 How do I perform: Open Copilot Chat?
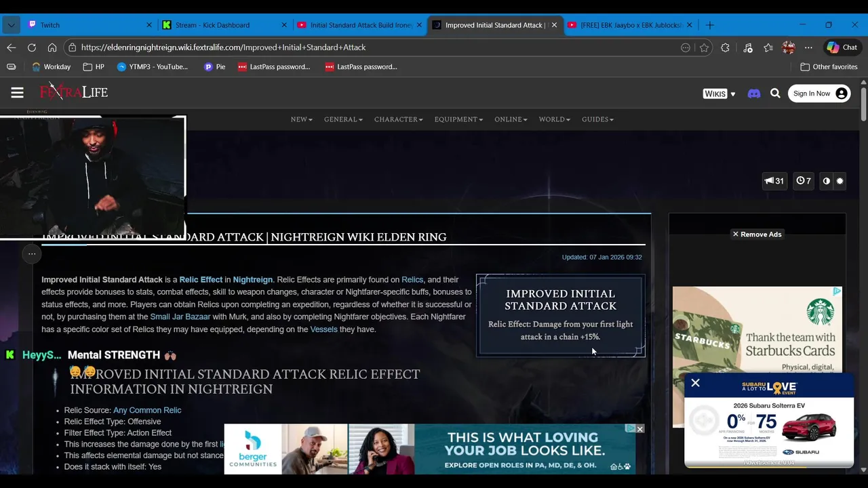842,47
